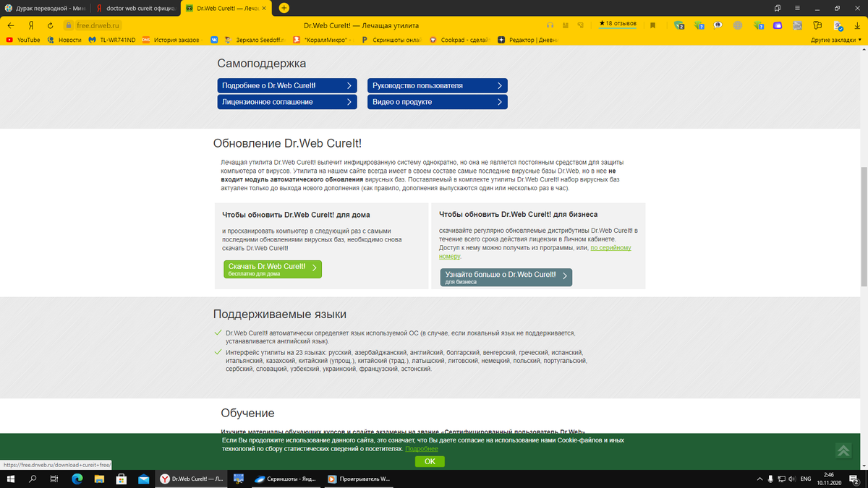
Task: Open downloads via the download arrow icon
Action: 857,25
